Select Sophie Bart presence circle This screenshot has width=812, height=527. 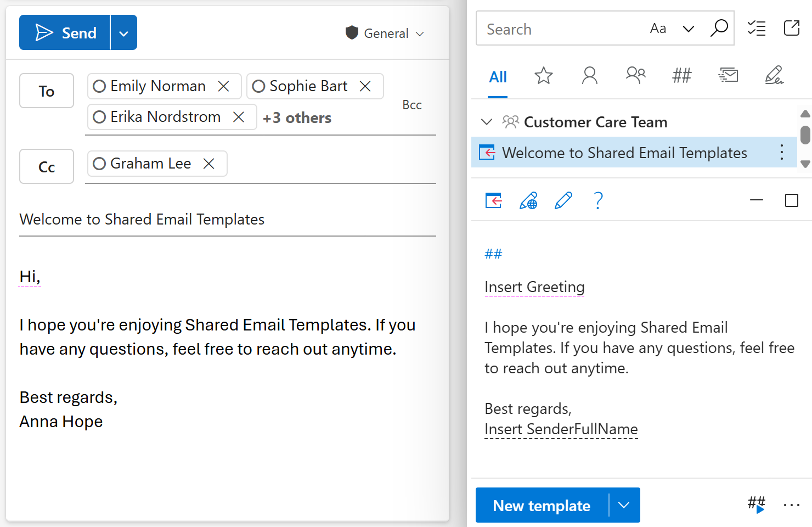[258, 86]
